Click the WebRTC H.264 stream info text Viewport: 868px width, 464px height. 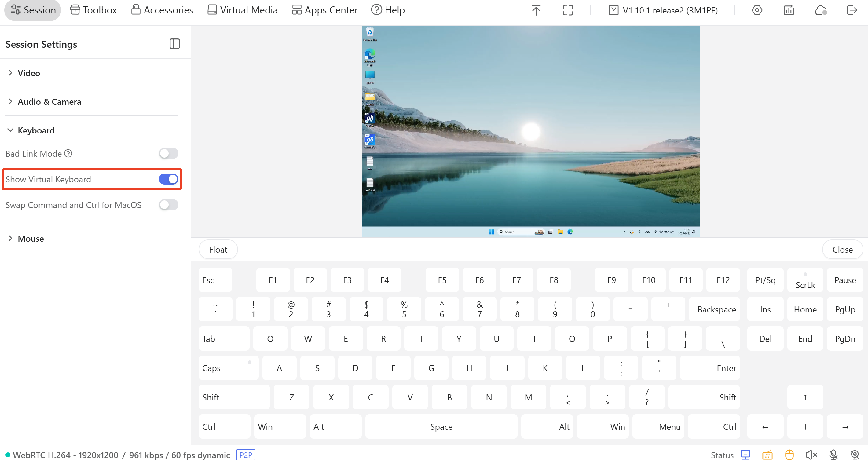tap(121, 455)
